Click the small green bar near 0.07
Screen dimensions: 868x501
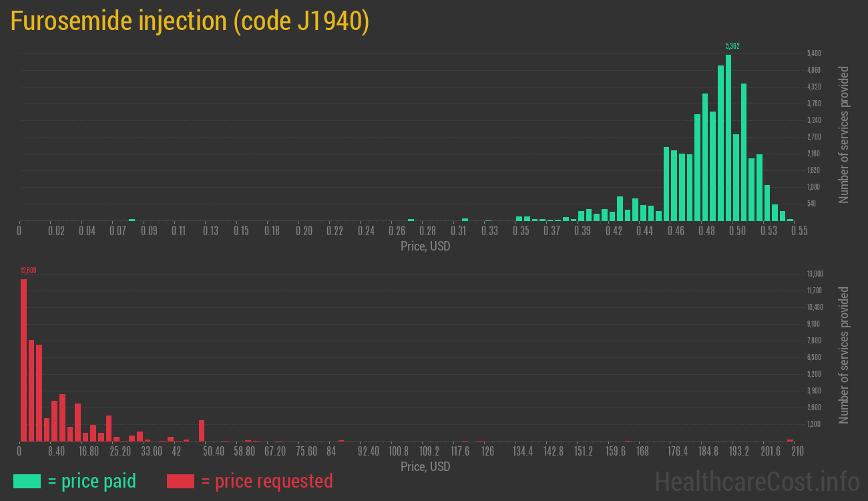point(132,219)
